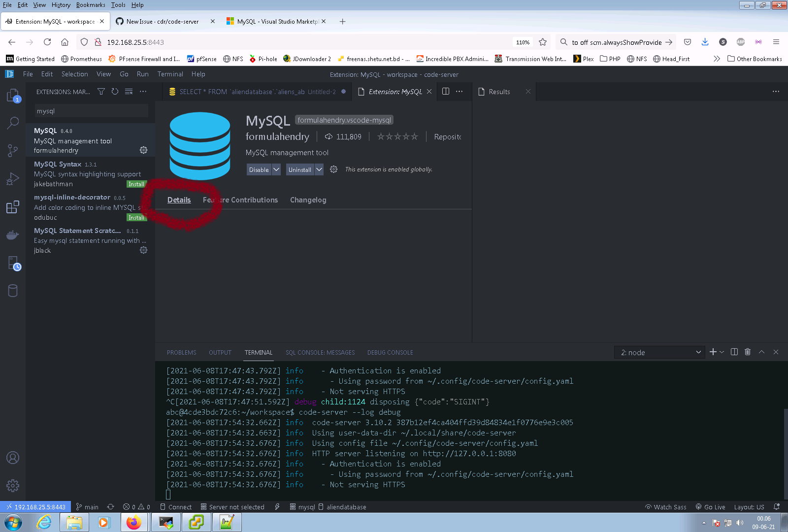Show more bookmarks chevron in bookmarks toolbar
This screenshot has height=532, width=788.
point(717,59)
